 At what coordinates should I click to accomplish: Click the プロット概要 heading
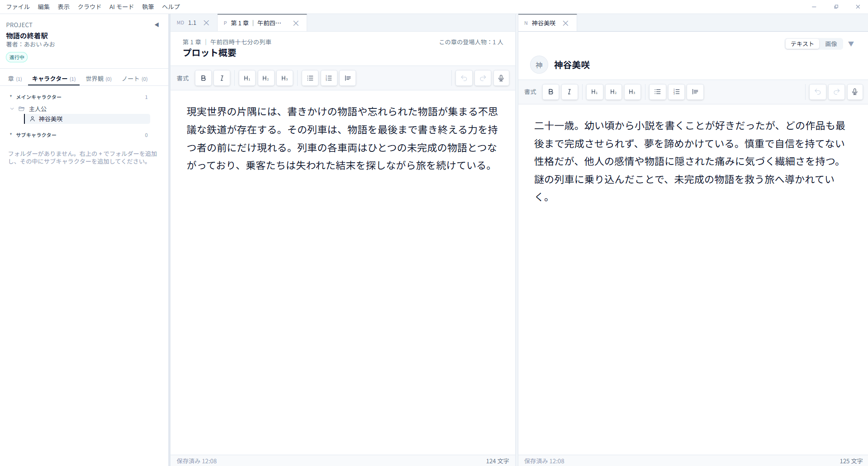point(209,53)
